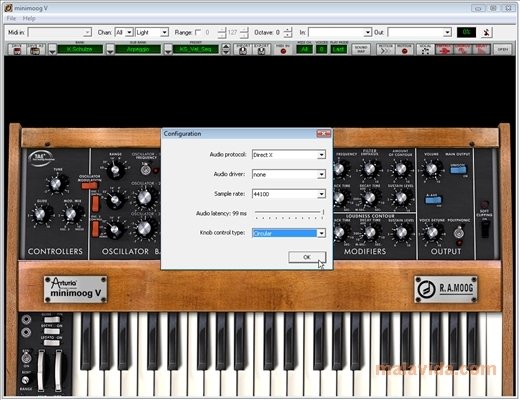Click the panic icon beside the CPU meter
The width and height of the screenshot is (520, 400).
pos(487,32)
